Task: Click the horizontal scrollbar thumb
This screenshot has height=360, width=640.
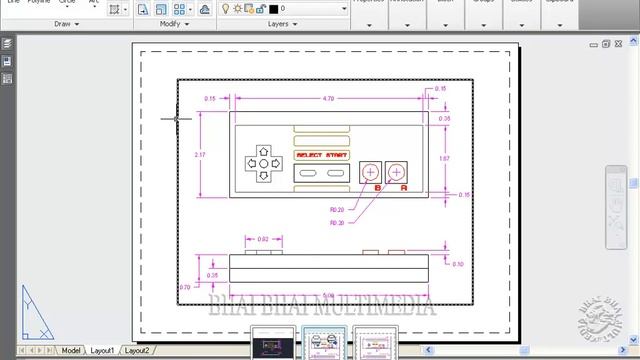Action: pyautogui.click(x=524, y=350)
